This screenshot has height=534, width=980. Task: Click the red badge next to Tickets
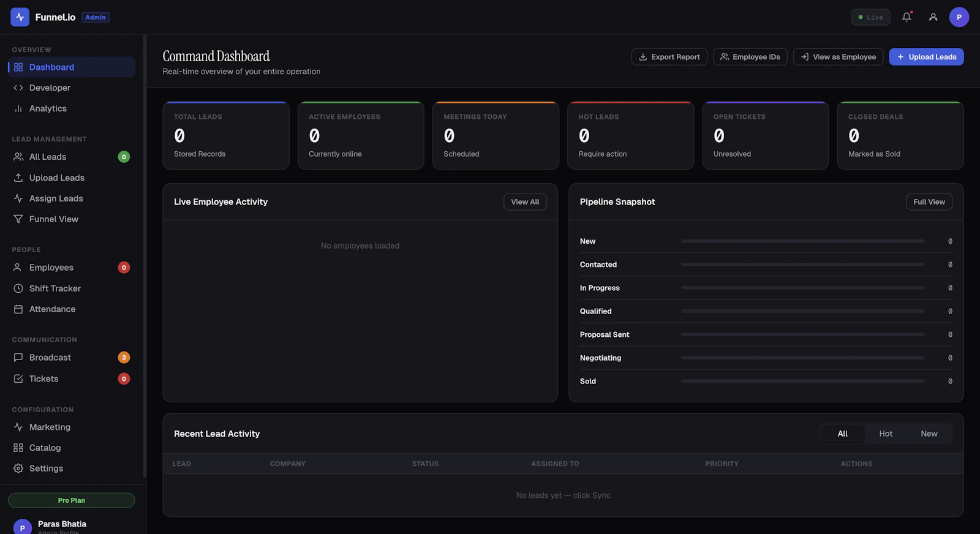(124, 379)
